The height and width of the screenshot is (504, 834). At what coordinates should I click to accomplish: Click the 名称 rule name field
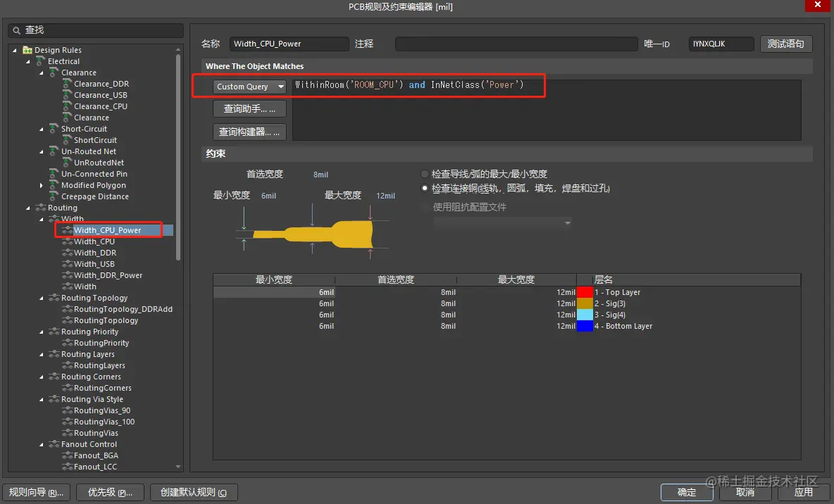click(290, 44)
